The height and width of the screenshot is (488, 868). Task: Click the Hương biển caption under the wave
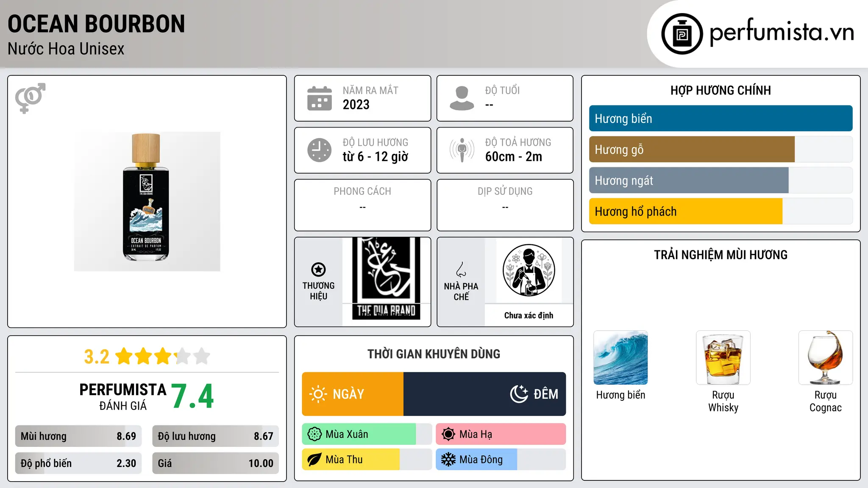tap(620, 395)
